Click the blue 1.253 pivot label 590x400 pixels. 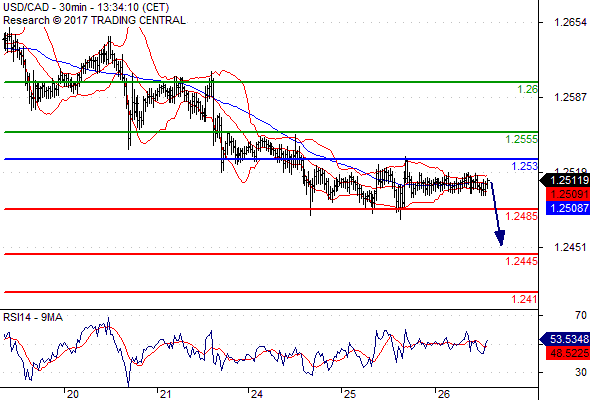coord(525,166)
